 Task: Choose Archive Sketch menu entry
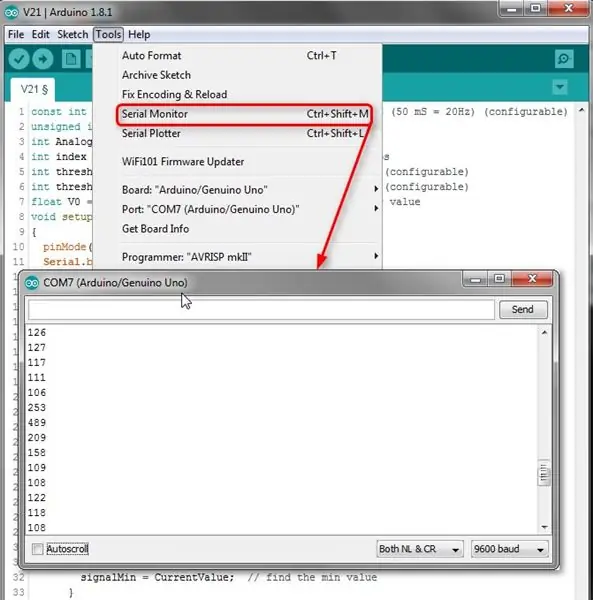tap(237, 75)
